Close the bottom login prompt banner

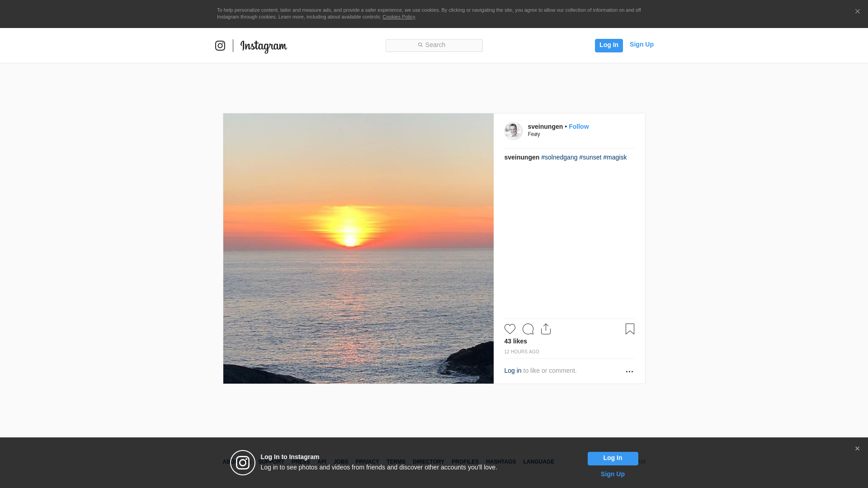pos(857,449)
